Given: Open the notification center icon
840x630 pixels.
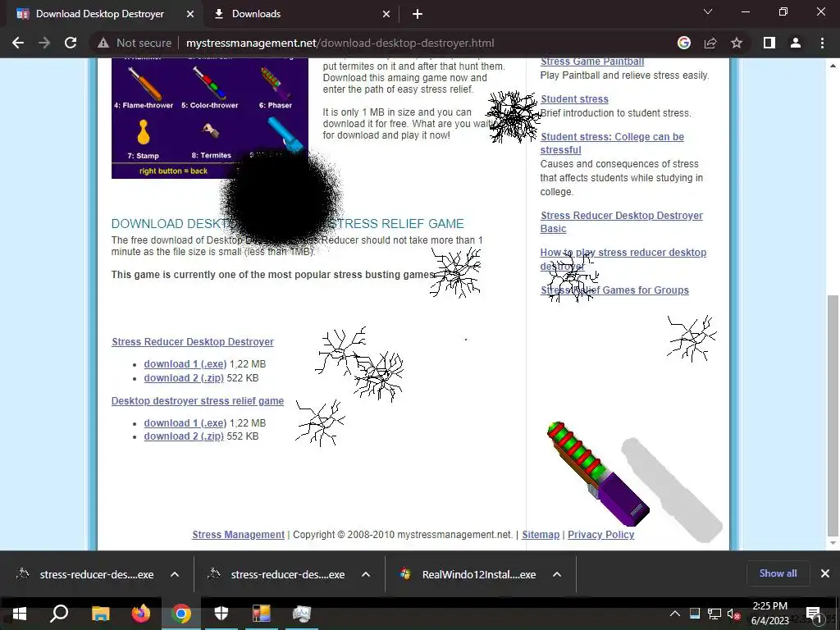Looking at the screenshot, I should pos(814,614).
